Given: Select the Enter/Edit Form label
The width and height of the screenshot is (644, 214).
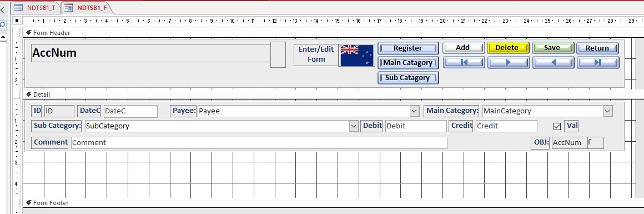Looking at the screenshot, I should pyautogui.click(x=316, y=54).
